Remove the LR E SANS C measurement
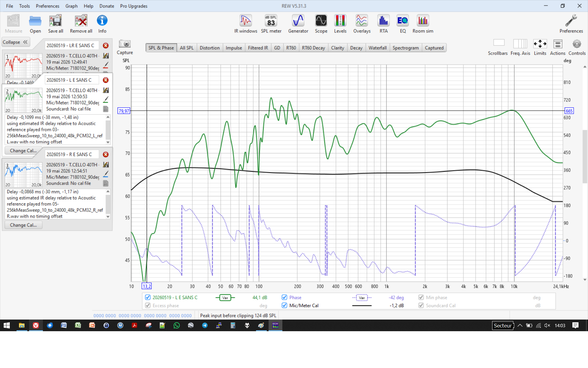The height and width of the screenshot is (368, 588). coord(106,45)
